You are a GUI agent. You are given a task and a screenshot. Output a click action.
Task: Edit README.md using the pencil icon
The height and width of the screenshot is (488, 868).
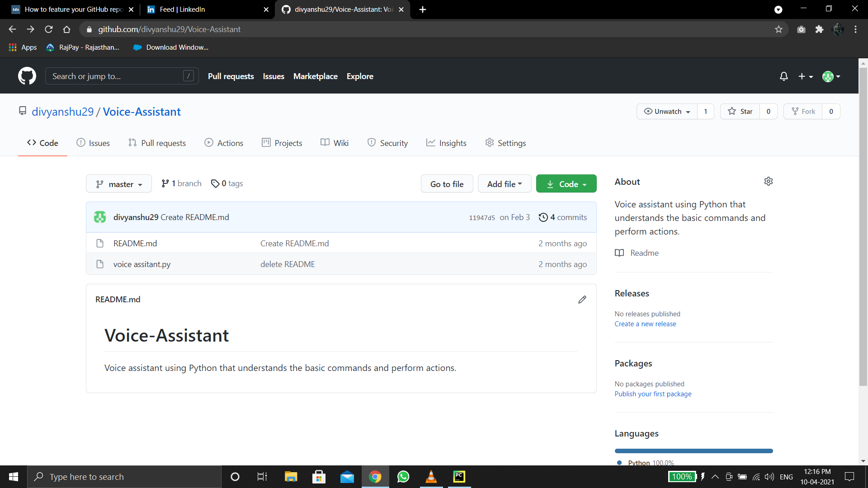pyautogui.click(x=582, y=300)
